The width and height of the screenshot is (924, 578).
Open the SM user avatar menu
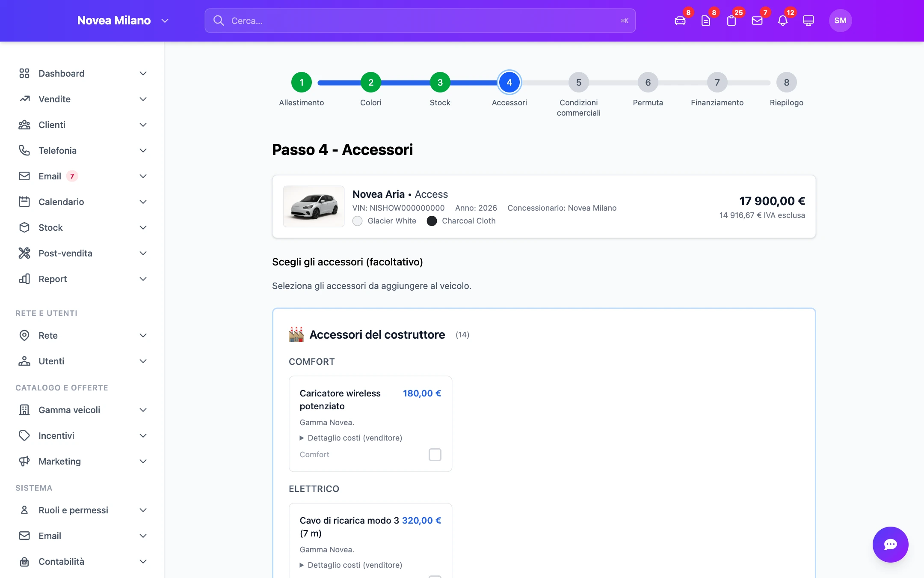click(x=840, y=21)
